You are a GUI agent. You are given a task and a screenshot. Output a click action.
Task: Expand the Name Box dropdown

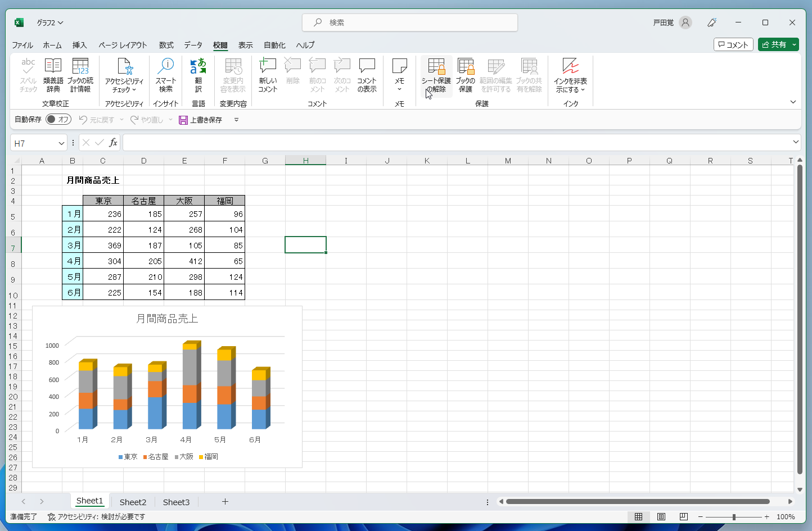pos(61,143)
